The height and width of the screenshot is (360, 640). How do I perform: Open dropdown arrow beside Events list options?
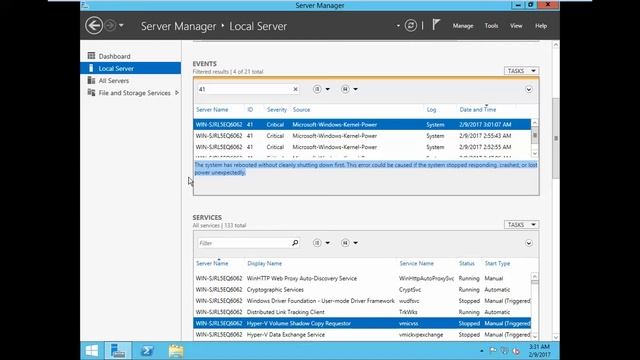pyautogui.click(x=327, y=89)
